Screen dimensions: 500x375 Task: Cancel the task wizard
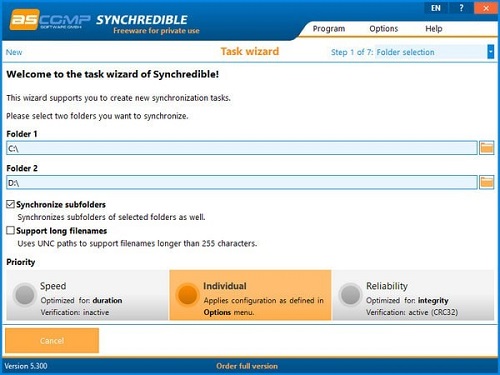click(52, 341)
